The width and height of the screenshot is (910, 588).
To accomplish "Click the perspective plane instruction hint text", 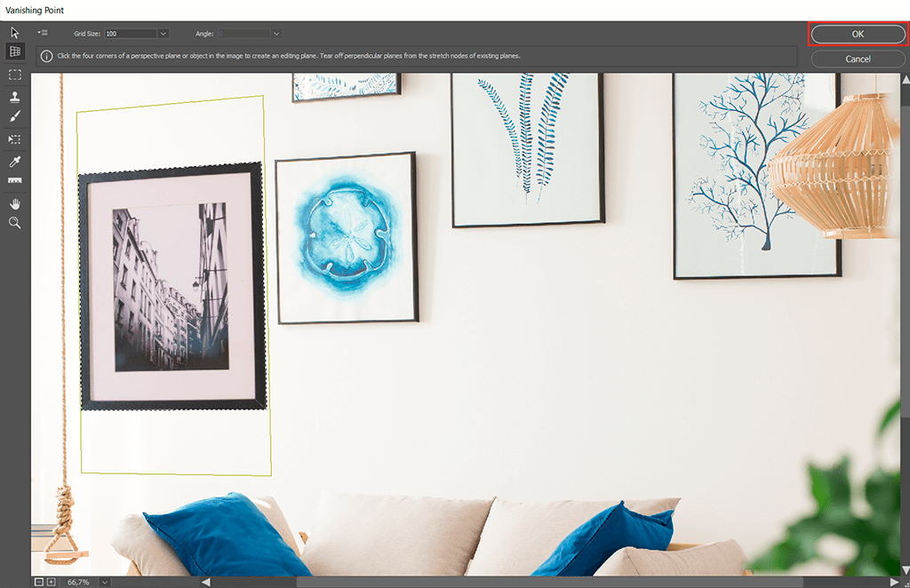I will tap(289, 56).
